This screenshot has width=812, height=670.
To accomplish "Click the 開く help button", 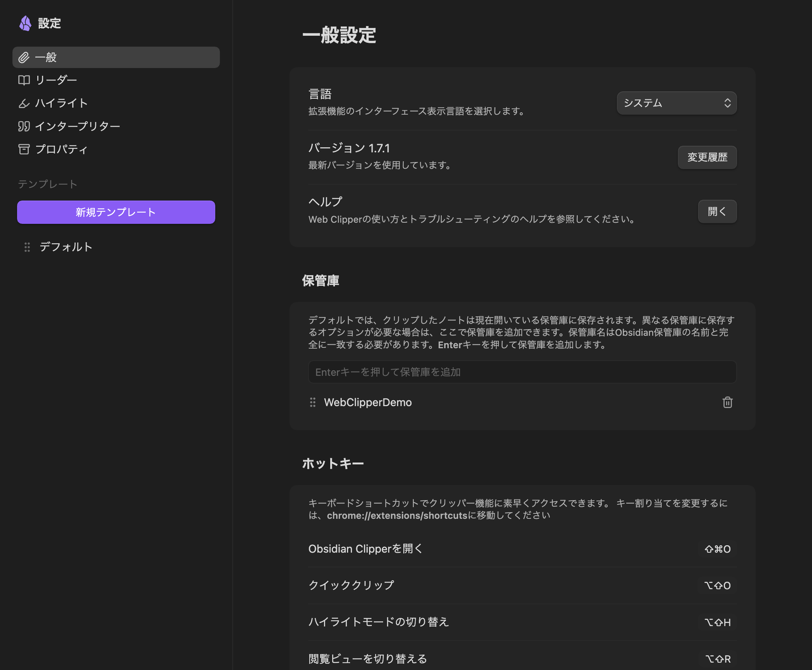I will click(x=718, y=211).
